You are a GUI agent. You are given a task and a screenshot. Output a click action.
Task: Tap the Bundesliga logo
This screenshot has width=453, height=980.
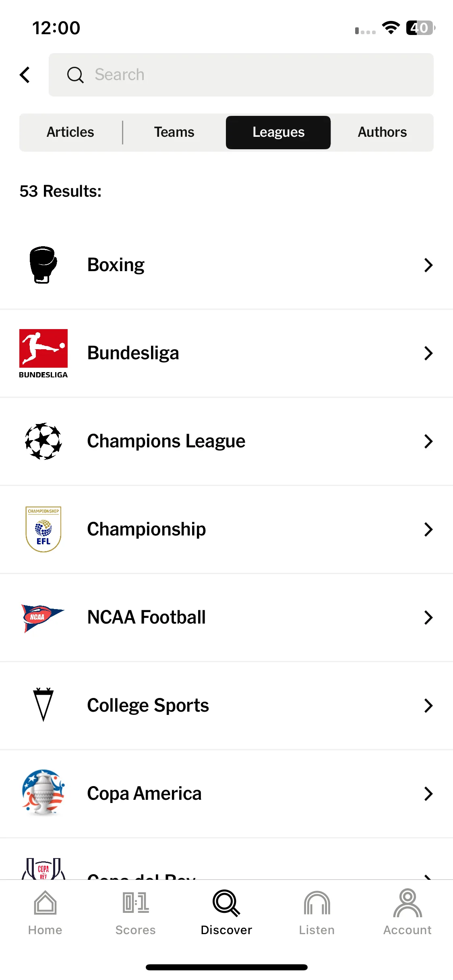[43, 353]
